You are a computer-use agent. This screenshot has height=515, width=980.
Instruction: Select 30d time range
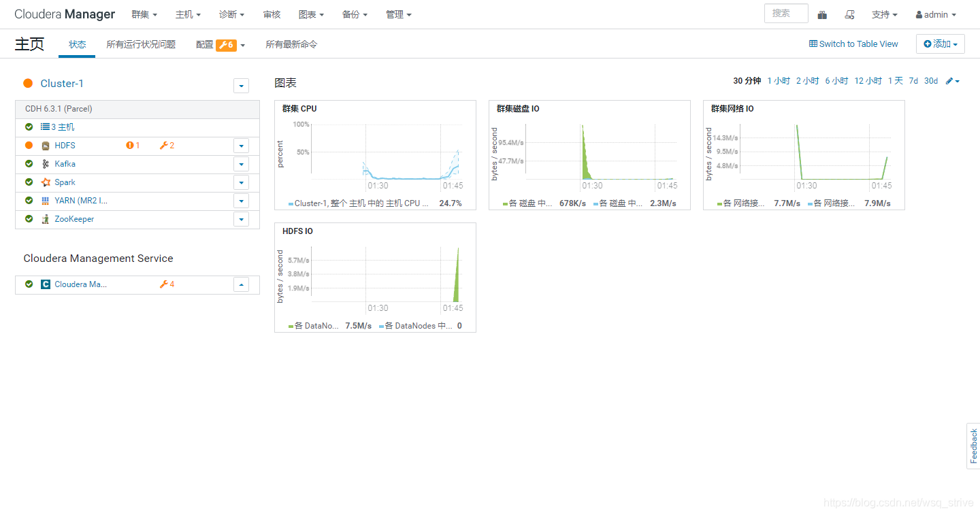coord(930,81)
